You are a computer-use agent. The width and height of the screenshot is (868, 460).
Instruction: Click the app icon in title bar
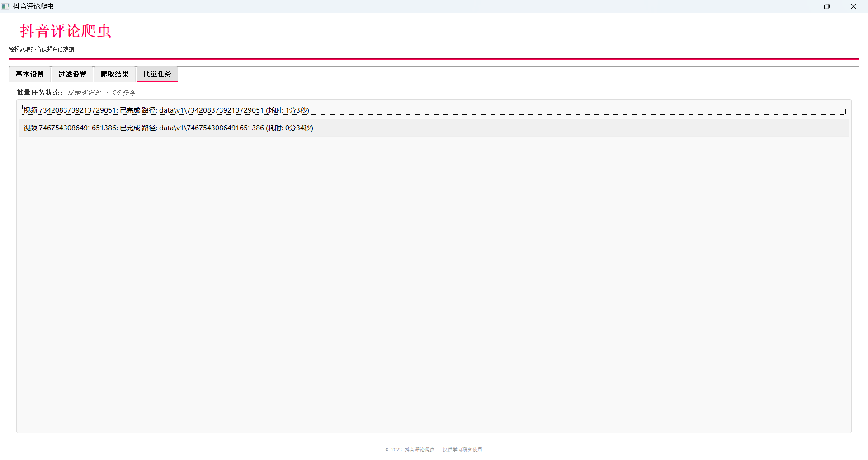pos(5,6)
